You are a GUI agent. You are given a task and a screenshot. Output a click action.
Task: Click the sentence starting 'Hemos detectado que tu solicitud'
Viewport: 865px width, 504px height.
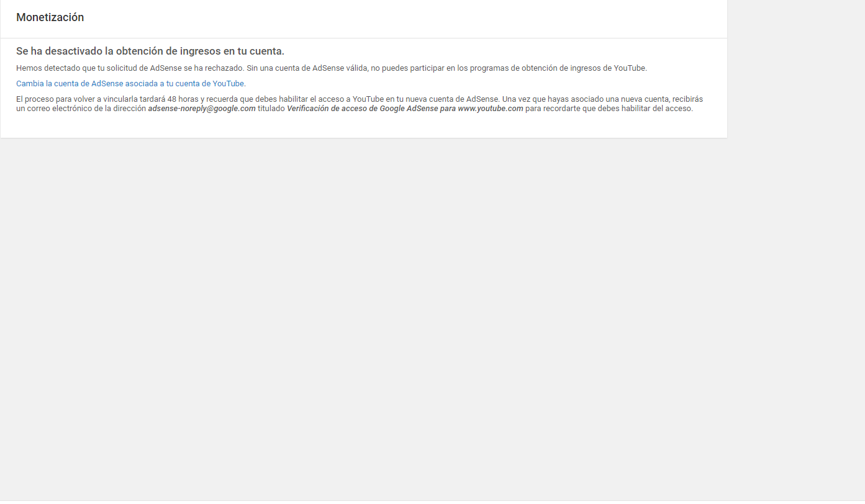click(332, 68)
